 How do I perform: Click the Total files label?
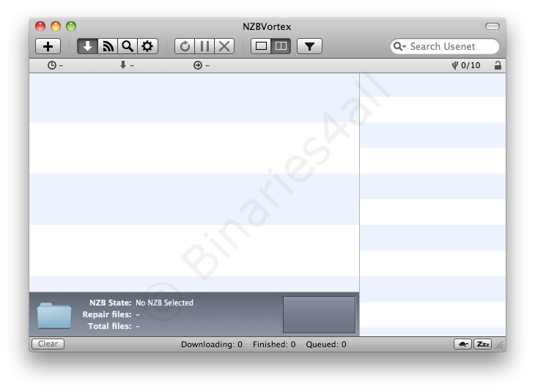109,326
